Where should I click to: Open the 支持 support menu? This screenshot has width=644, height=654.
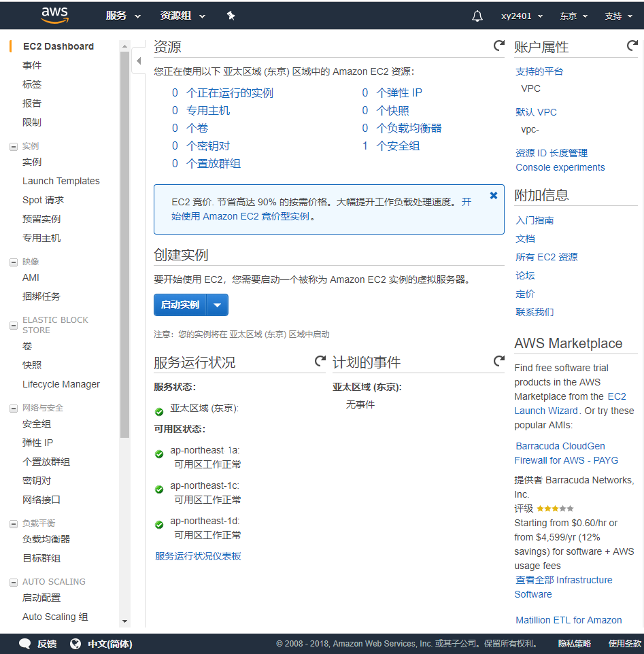[x=619, y=16]
